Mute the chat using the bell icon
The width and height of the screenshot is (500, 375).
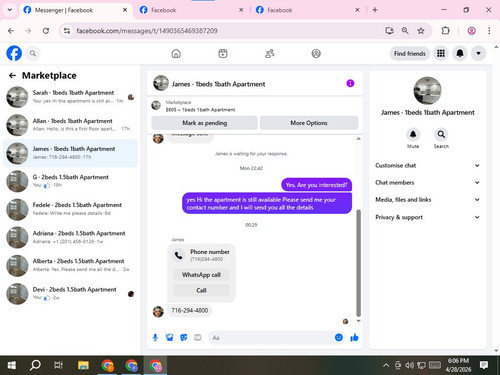coord(413,134)
